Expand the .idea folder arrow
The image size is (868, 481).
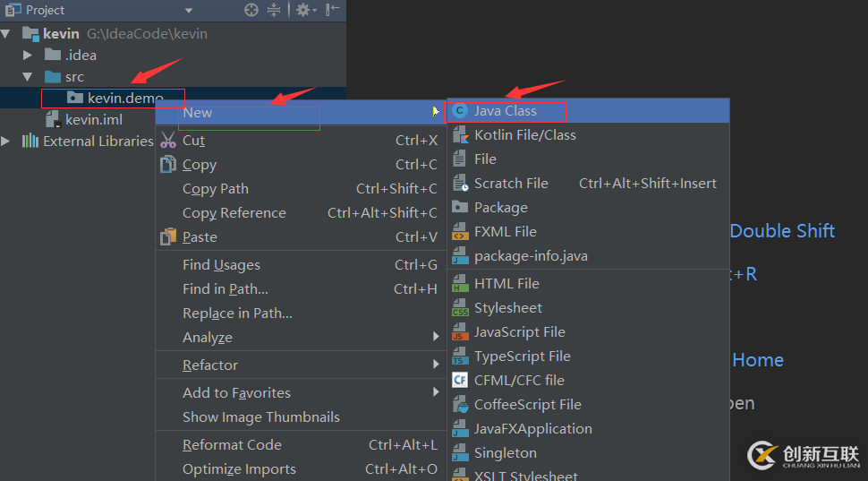[x=27, y=55]
